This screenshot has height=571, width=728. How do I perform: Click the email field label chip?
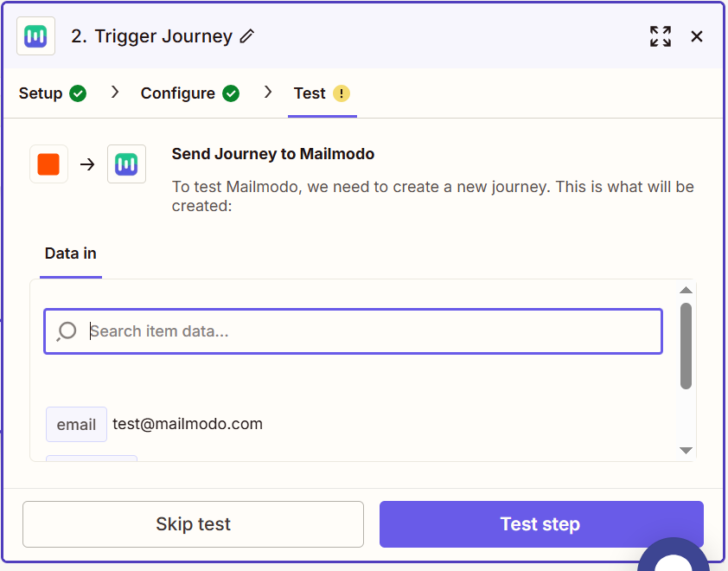(x=76, y=425)
